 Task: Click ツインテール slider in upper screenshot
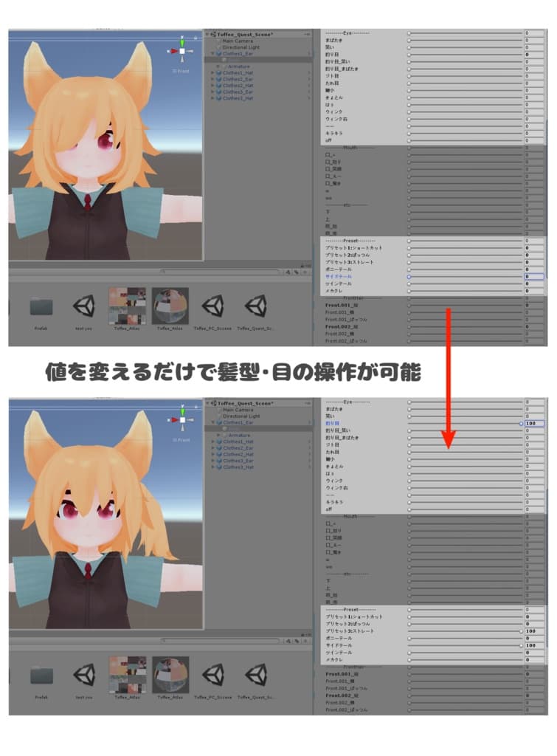pos(466,284)
